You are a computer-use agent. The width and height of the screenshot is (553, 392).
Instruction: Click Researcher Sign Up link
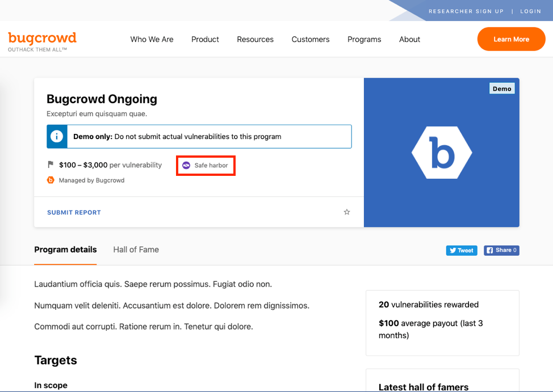click(x=466, y=11)
